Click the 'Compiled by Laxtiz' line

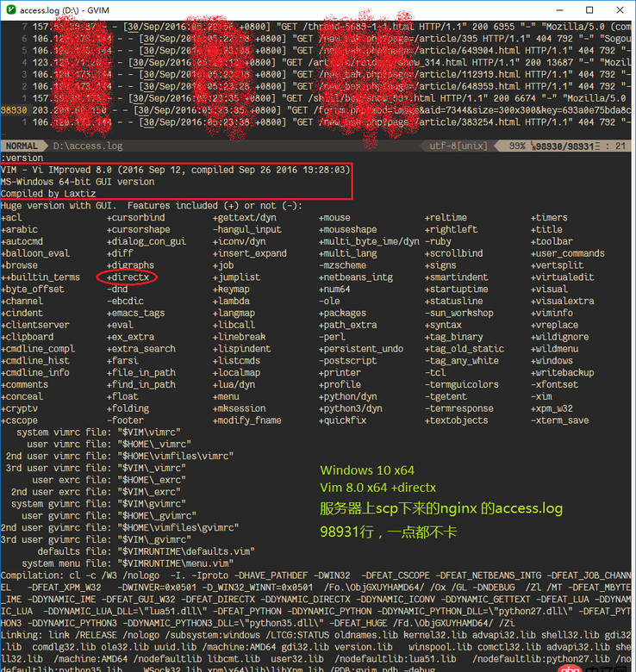(48, 194)
